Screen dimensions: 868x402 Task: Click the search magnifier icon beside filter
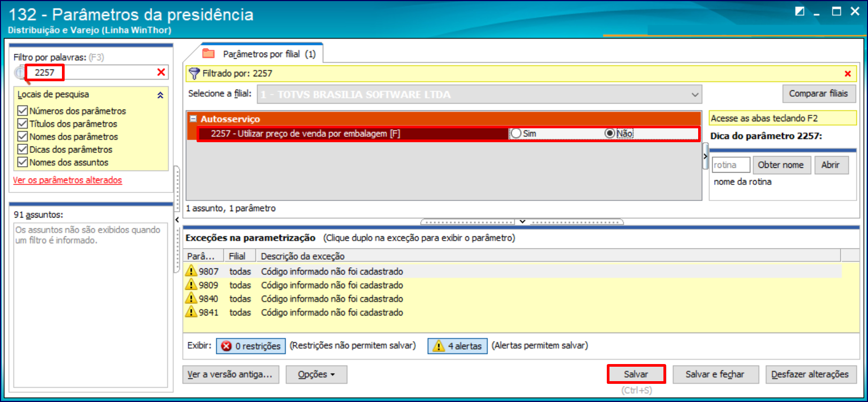click(20, 73)
